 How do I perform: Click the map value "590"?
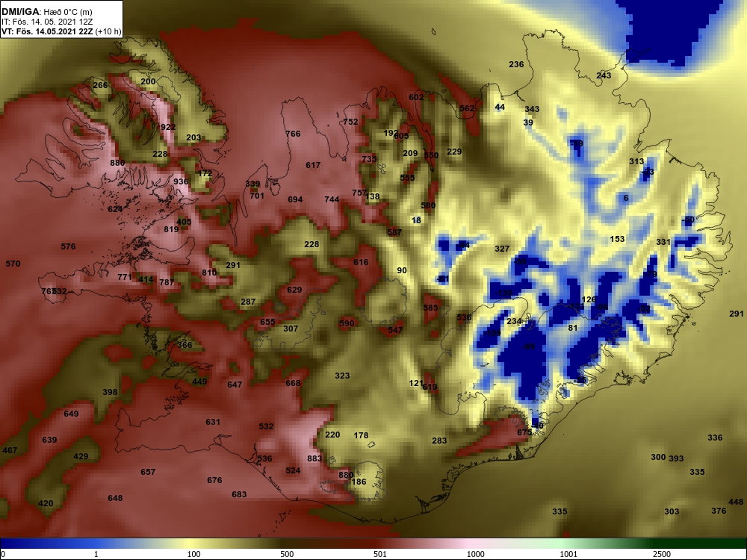click(x=347, y=323)
